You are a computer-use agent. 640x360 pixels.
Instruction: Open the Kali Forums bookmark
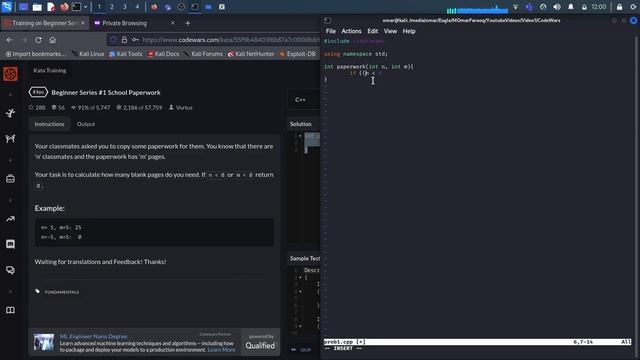pyautogui.click(x=203, y=54)
